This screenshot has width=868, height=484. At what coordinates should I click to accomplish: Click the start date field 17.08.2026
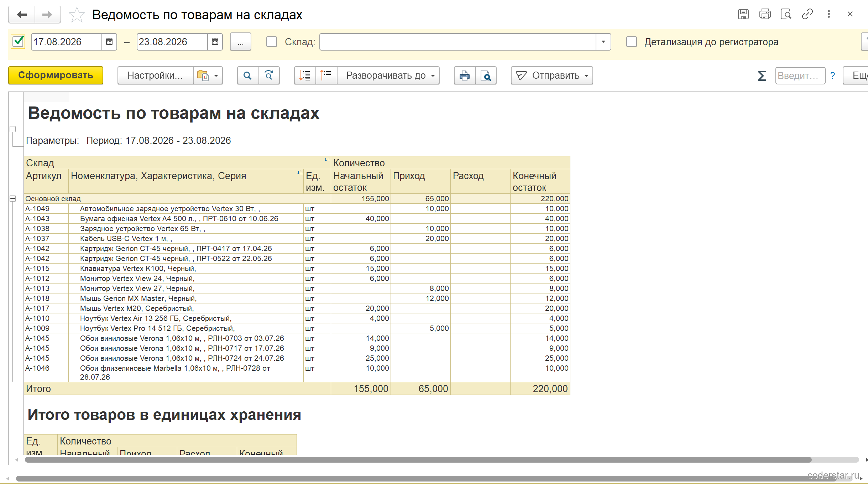click(x=67, y=42)
